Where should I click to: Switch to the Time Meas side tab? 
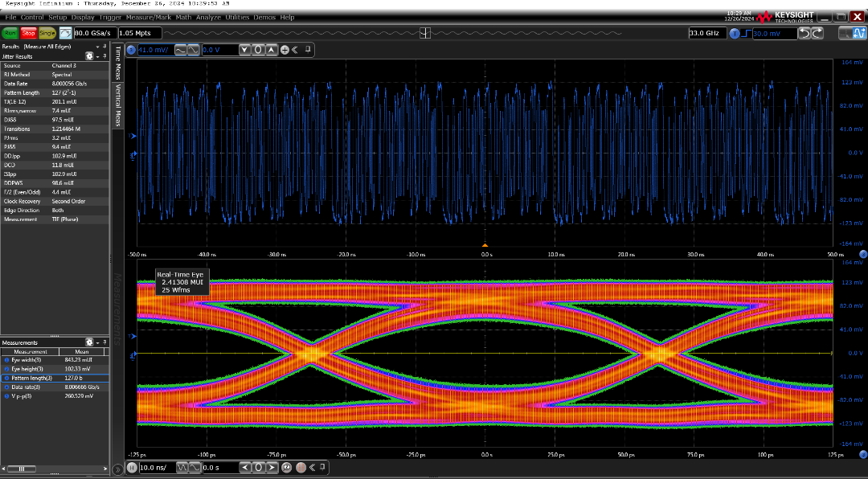tap(118, 63)
